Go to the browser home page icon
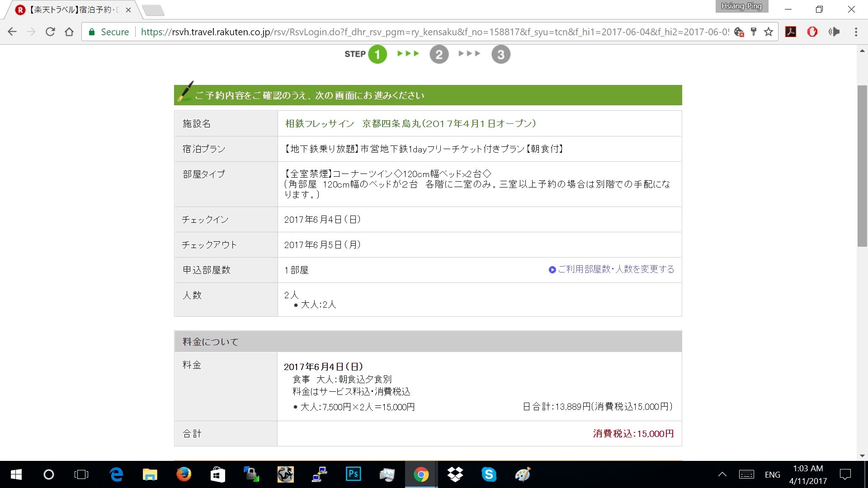Viewport: 868px width, 488px height. point(69,32)
